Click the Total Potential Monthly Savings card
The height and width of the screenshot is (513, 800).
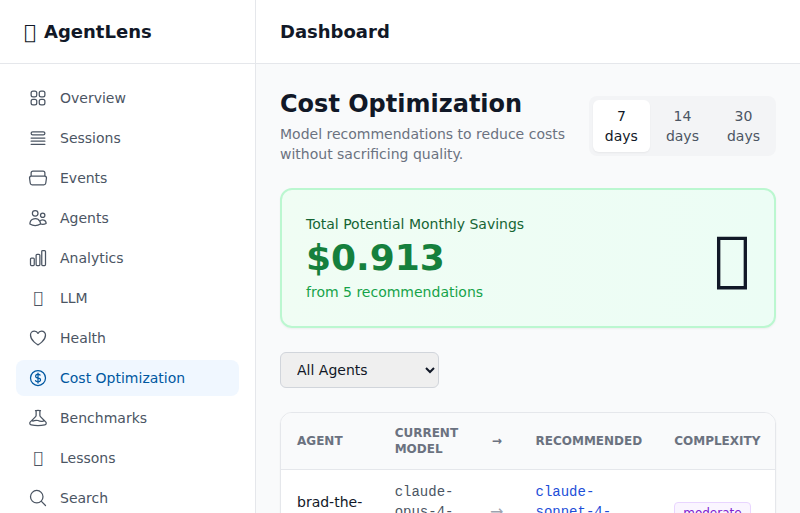point(528,258)
